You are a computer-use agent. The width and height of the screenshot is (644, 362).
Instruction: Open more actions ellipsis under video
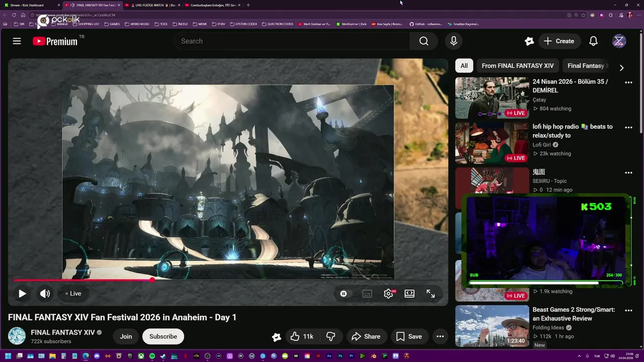click(x=440, y=336)
